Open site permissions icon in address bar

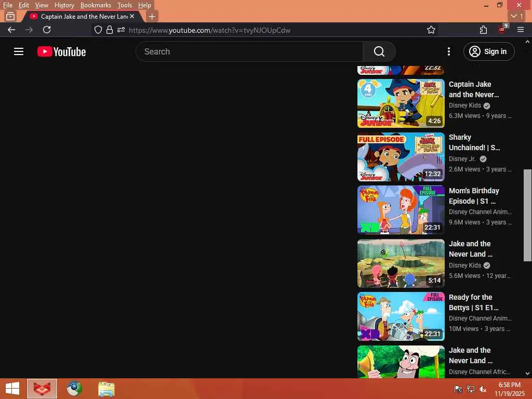click(121, 30)
